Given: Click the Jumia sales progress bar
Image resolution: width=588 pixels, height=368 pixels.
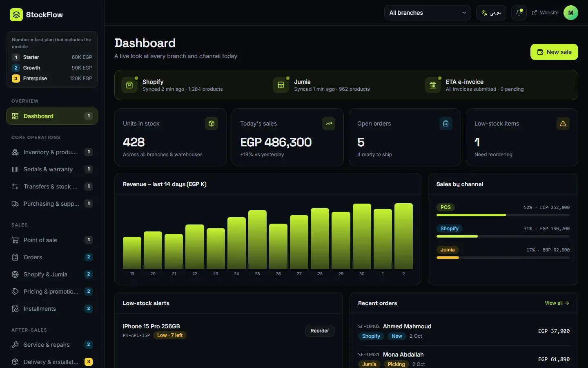Looking at the screenshot, I should click(x=503, y=258).
